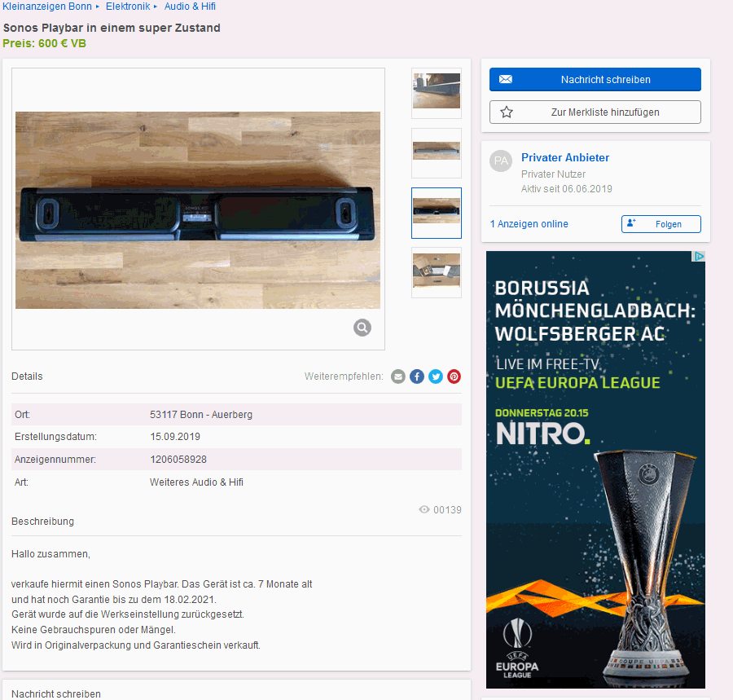Open the Audio & Hifi breadcrumb
Image resolution: width=733 pixels, height=700 pixels.
190,7
